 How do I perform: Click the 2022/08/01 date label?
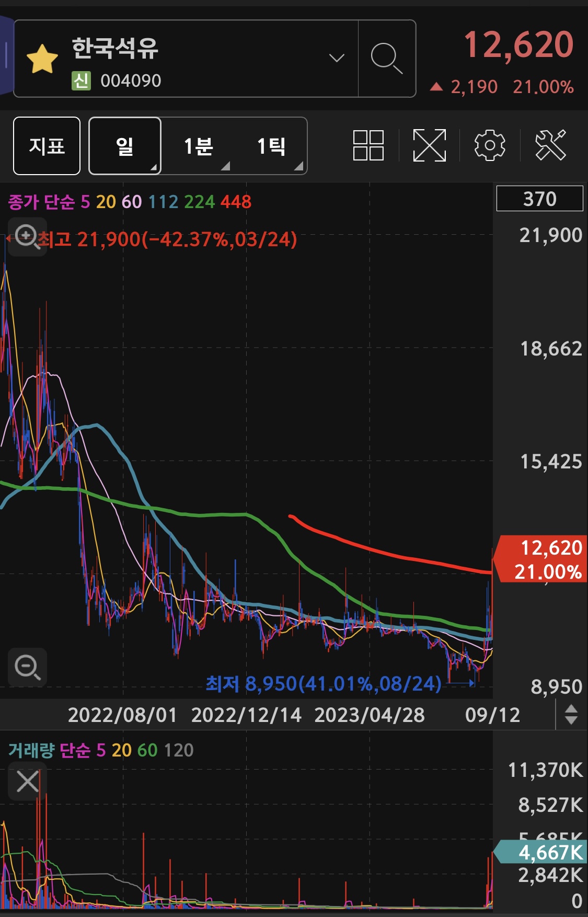pos(123,715)
